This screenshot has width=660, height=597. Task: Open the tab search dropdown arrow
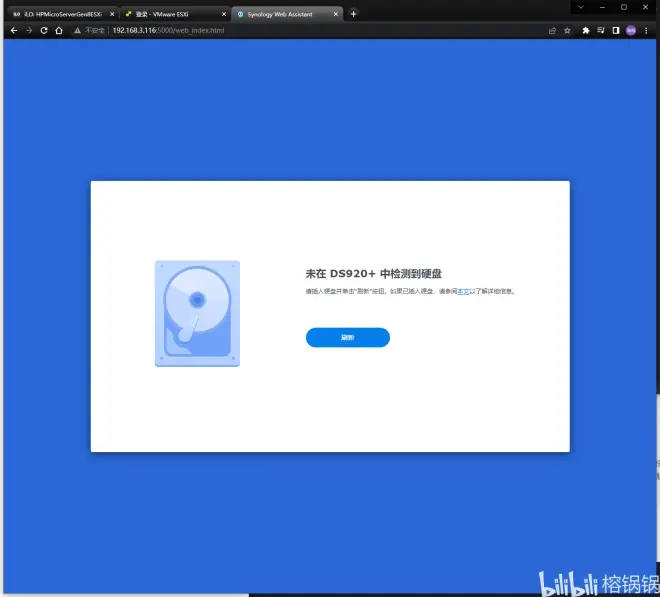pos(581,7)
